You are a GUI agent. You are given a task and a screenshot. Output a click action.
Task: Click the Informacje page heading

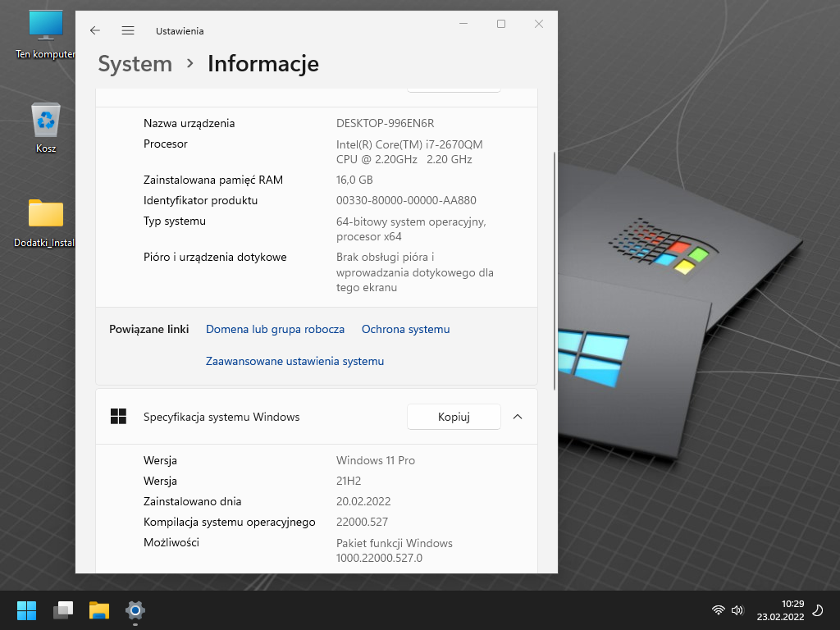click(263, 64)
